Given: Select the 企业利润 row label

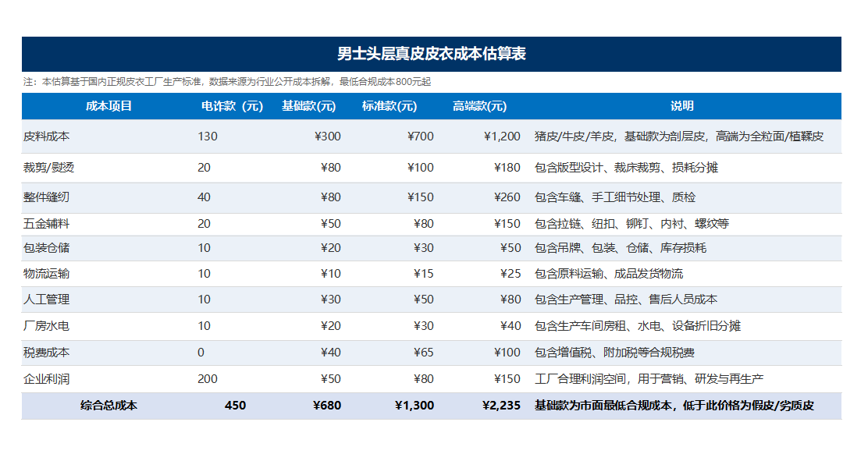Looking at the screenshot, I should coord(47,380).
